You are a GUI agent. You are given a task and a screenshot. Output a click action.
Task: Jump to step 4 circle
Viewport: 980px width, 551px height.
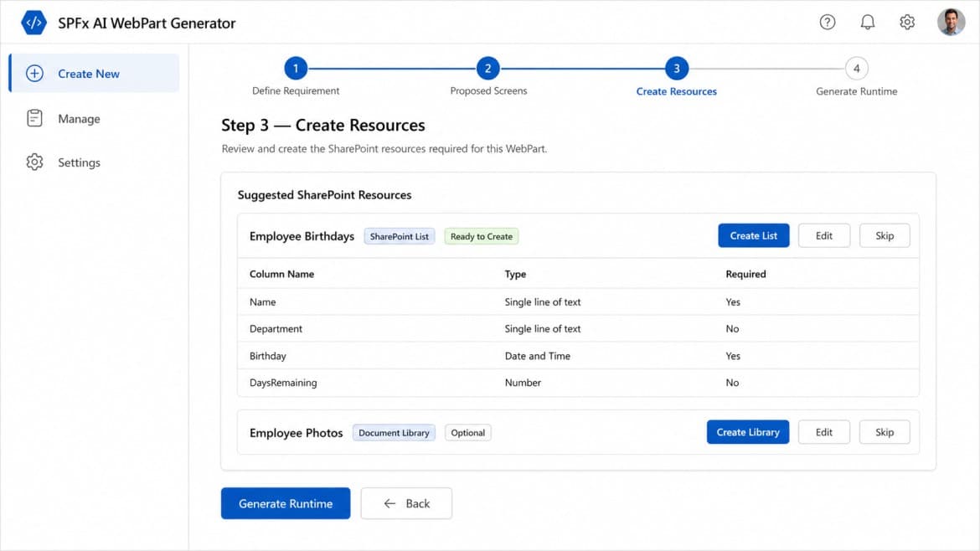pos(856,68)
